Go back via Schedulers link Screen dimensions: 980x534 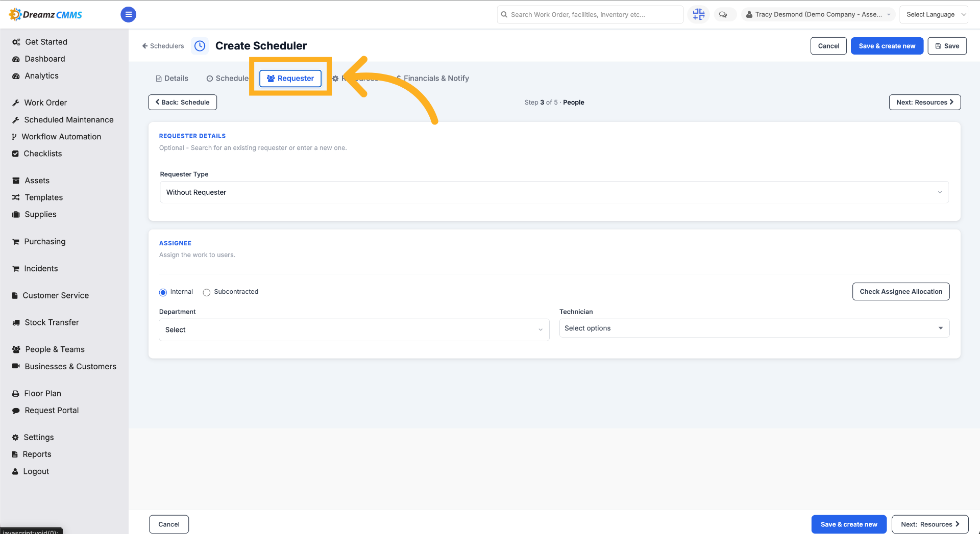point(163,46)
